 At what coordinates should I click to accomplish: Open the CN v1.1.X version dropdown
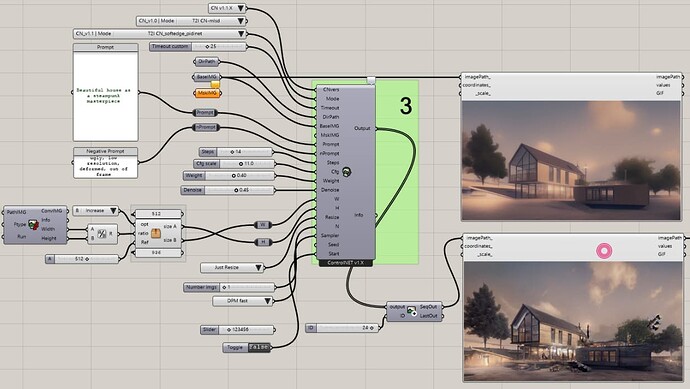click(228, 8)
